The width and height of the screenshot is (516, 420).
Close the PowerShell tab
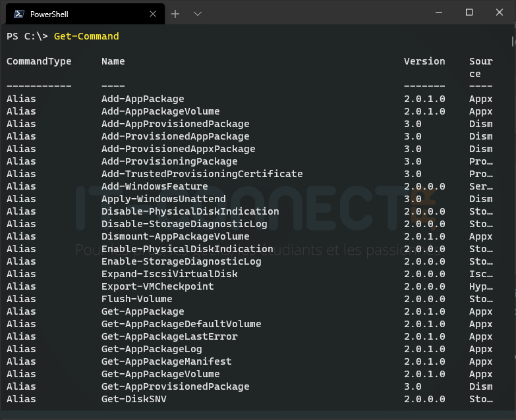153,14
